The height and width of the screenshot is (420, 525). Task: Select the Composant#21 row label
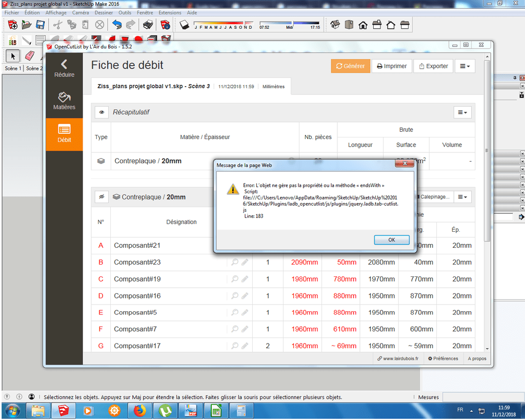click(137, 246)
